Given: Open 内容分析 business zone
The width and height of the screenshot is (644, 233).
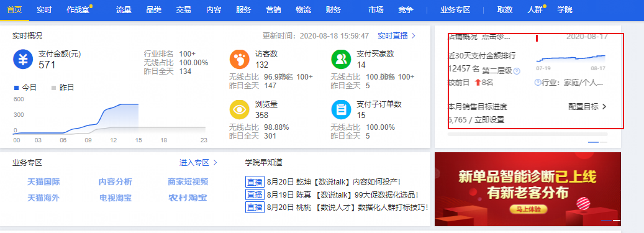Looking at the screenshot, I should (116, 181).
